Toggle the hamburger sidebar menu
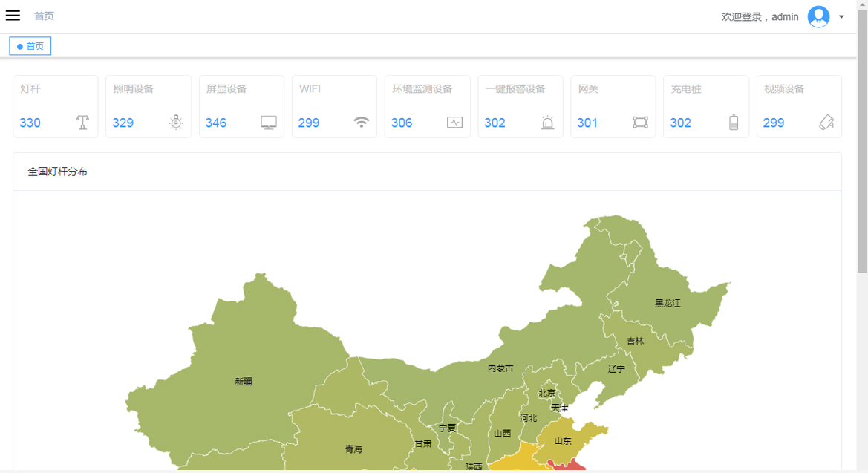 pos(13,16)
